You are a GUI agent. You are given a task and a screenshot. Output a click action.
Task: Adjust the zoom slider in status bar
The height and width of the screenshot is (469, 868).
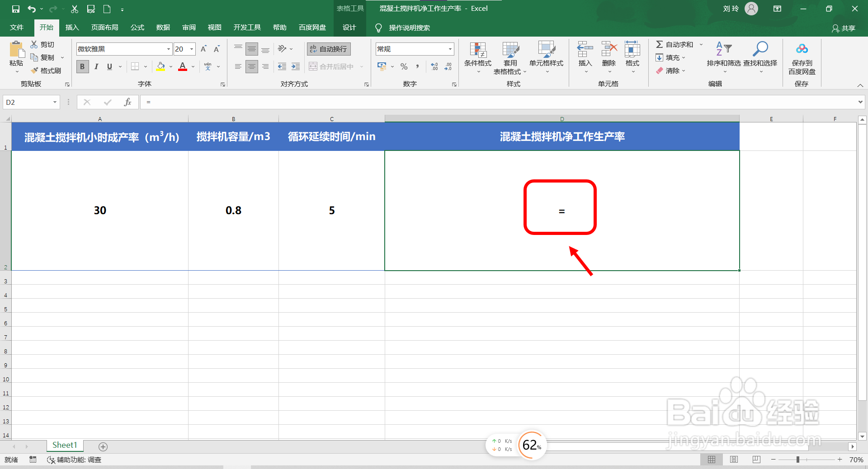(x=798, y=460)
